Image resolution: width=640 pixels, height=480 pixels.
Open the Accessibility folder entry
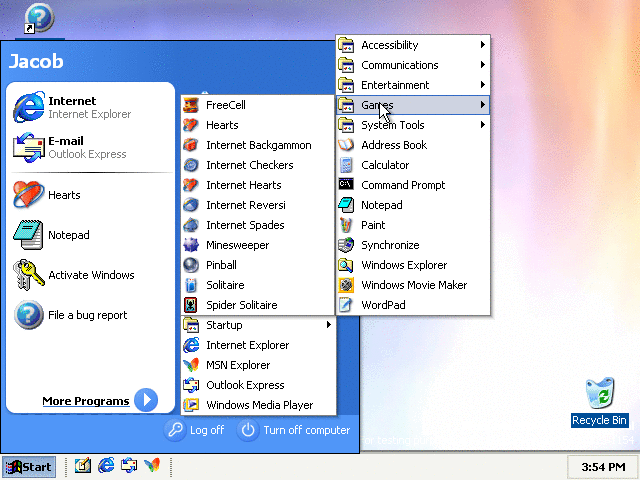click(x=413, y=45)
